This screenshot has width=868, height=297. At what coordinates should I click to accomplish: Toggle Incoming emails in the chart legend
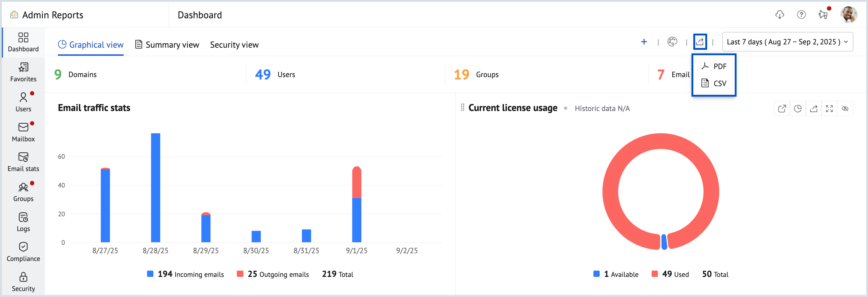tap(151, 274)
